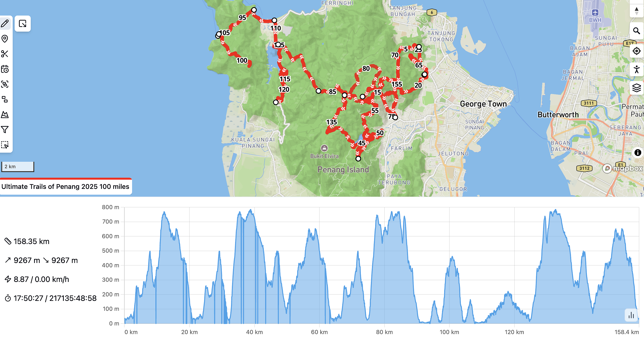Click the 800 m elevation axis label
644x339 pixels.
click(110, 207)
